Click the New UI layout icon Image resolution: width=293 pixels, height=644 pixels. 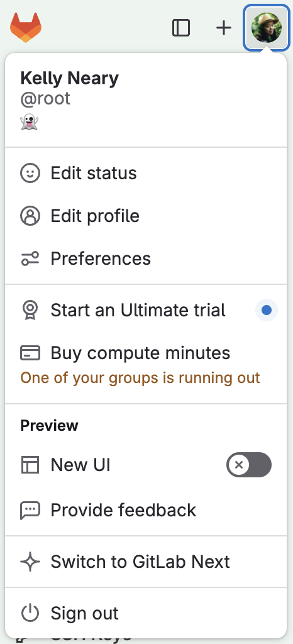coord(30,465)
